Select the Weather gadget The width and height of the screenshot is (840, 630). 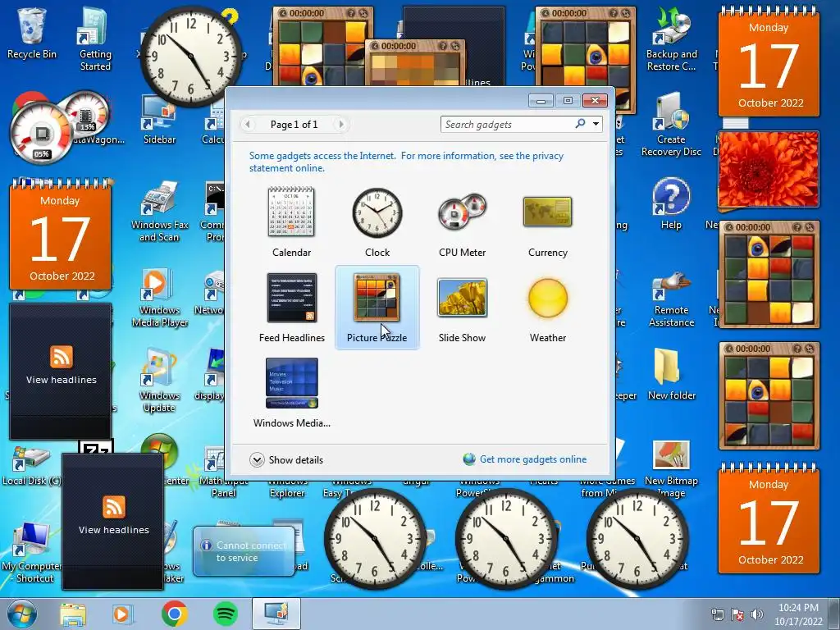547,307
